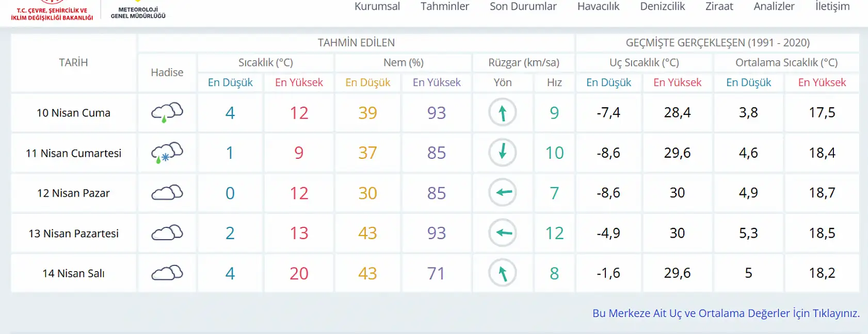Image resolution: width=868 pixels, height=334 pixels.
Task: Click the cloudy icon for 14 Nisan Salı
Action: pos(167,273)
